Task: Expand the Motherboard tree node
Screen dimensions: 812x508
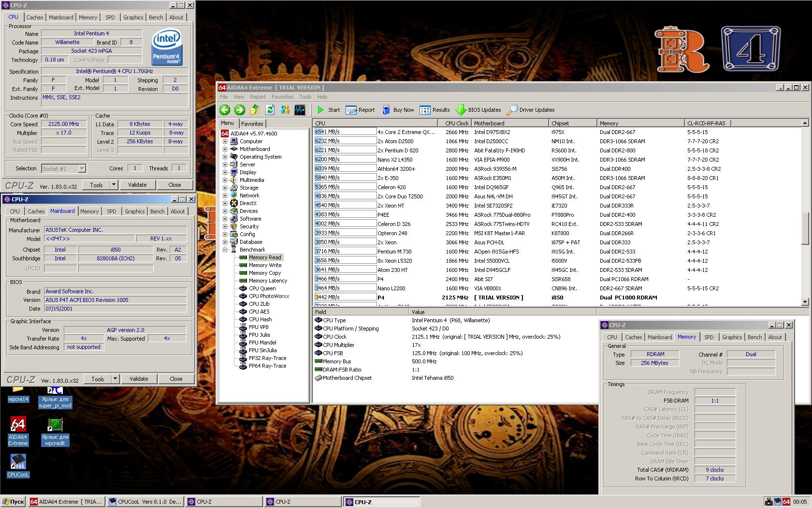Action: pyautogui.click(x=225, y=149)
